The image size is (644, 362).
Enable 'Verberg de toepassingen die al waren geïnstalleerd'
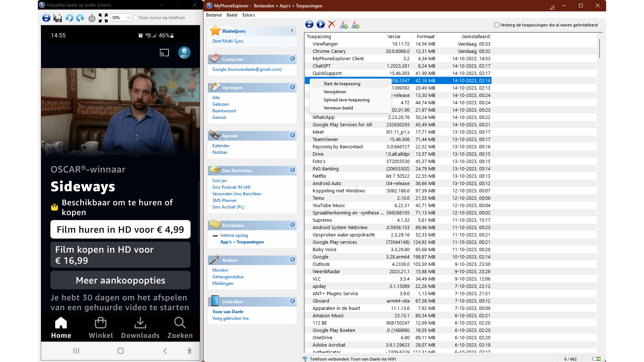tap(497, 25)
